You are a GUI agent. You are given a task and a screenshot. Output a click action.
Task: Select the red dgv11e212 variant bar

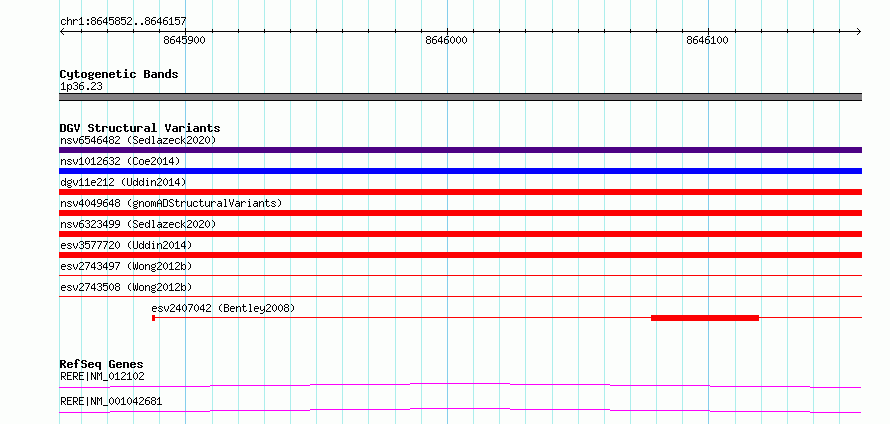[460, 192]
